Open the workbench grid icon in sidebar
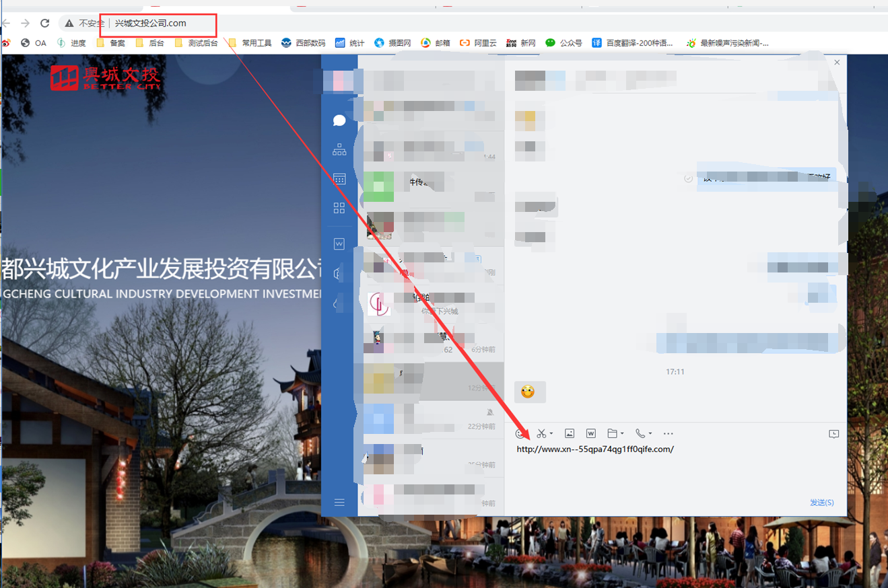 tap(339, 208)
